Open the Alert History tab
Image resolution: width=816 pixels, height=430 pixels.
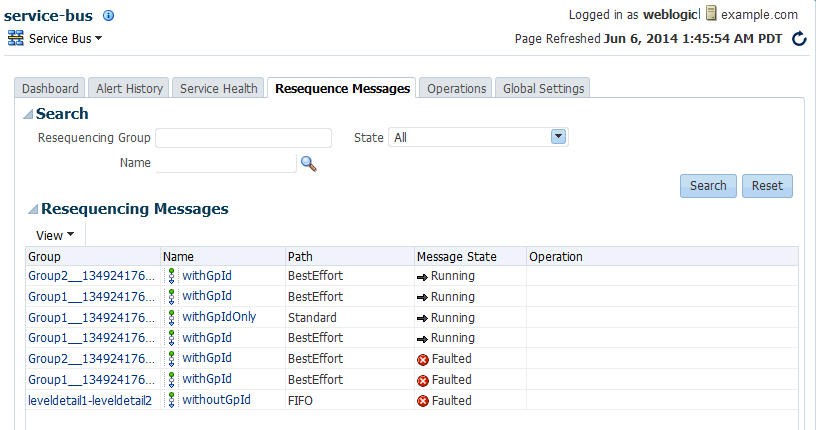[x=129, y=88]
